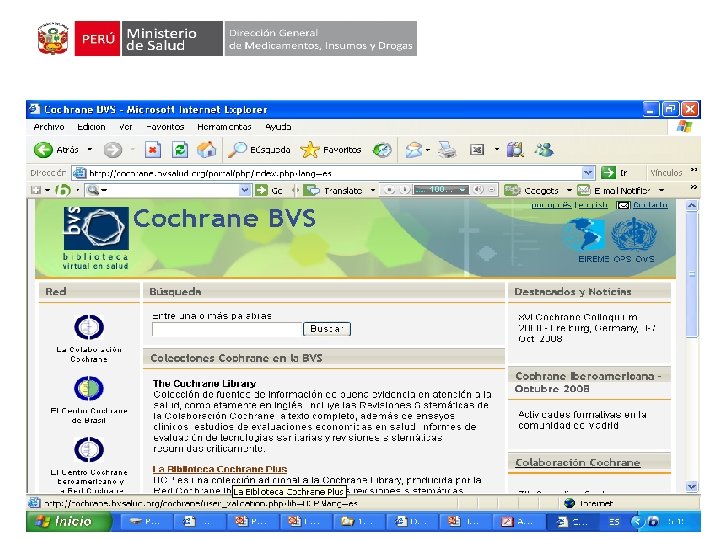Switch language via português/english link
The height and width of the screenshot is (540, 720).
(569, 205)
